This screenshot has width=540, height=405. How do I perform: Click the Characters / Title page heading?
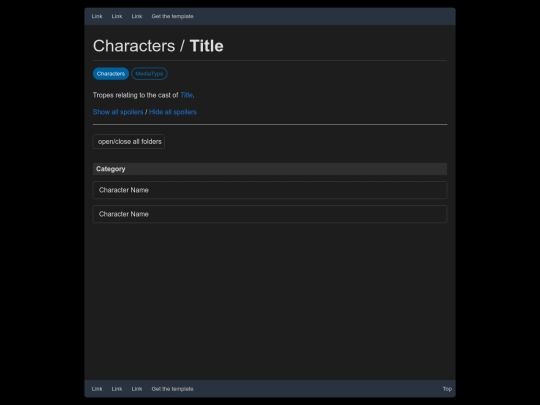tap(158, 46)
